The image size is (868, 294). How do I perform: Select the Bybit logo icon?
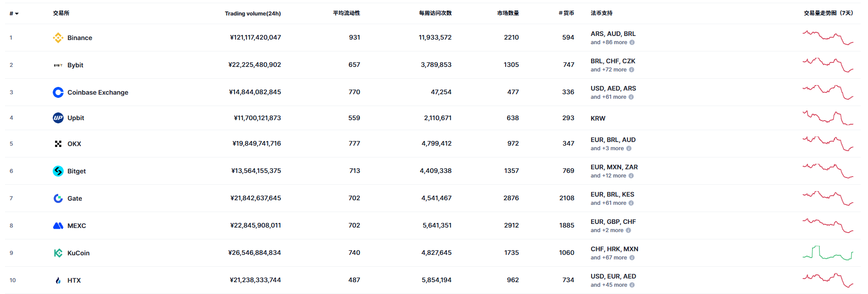(x=58, y=65)
